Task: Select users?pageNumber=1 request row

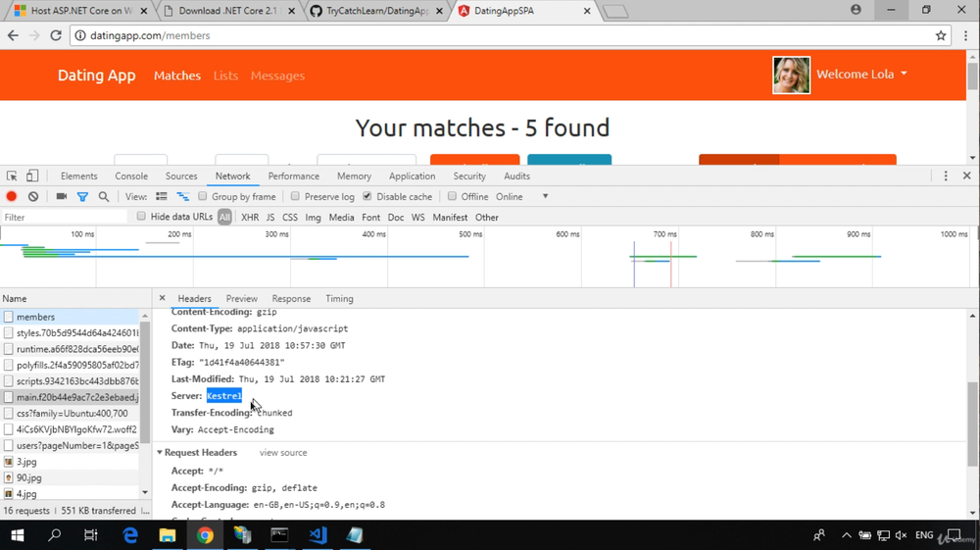Action: (71, 446)
